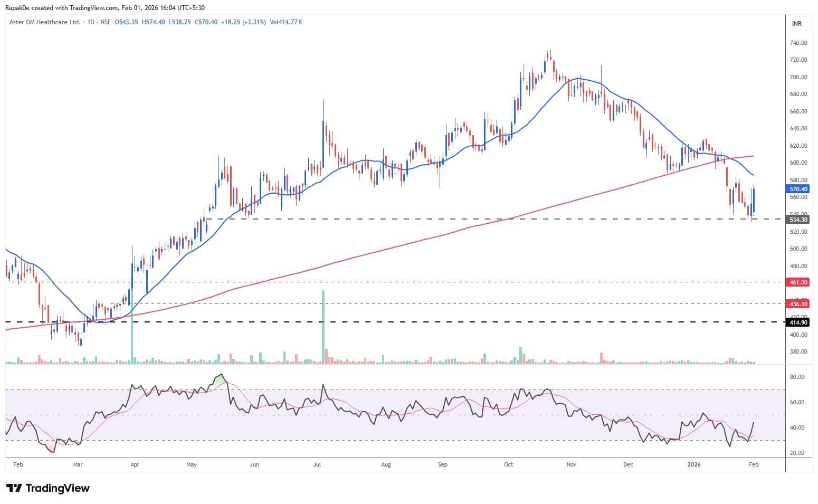Click the 720.00 price axis label
The height and width of the screenshot is (504, 818).
[798, 60]
